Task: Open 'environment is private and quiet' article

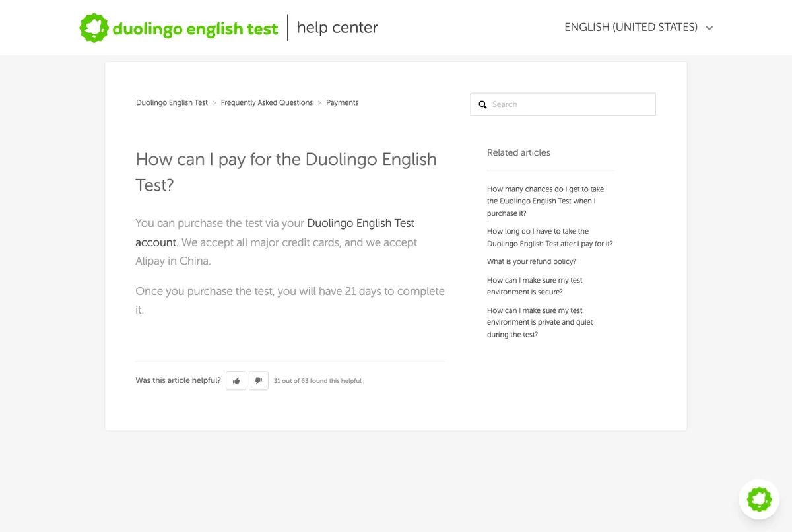Action: click(x=540, y=322)
